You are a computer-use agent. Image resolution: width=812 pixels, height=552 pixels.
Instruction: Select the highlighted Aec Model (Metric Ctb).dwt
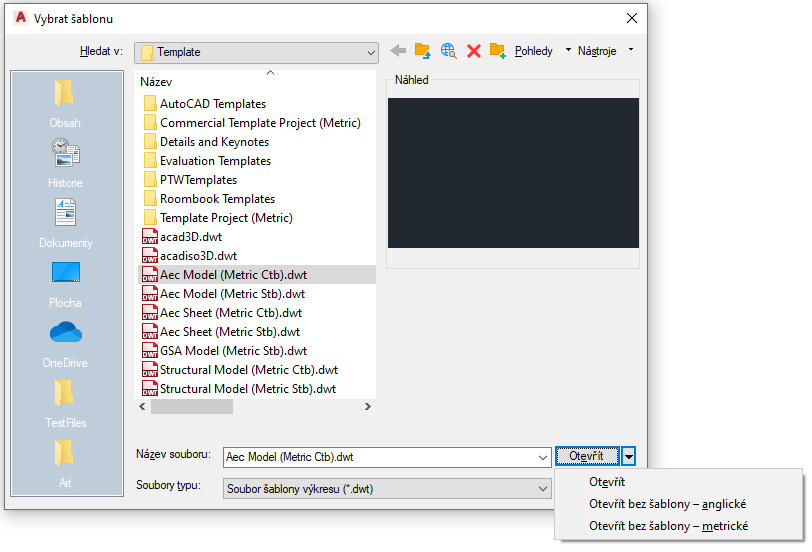point(257,275)
